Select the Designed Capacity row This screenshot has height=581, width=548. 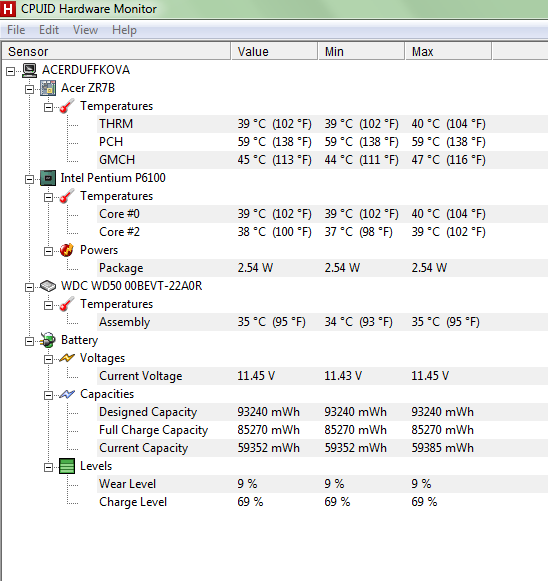click(x=322, y=412)
